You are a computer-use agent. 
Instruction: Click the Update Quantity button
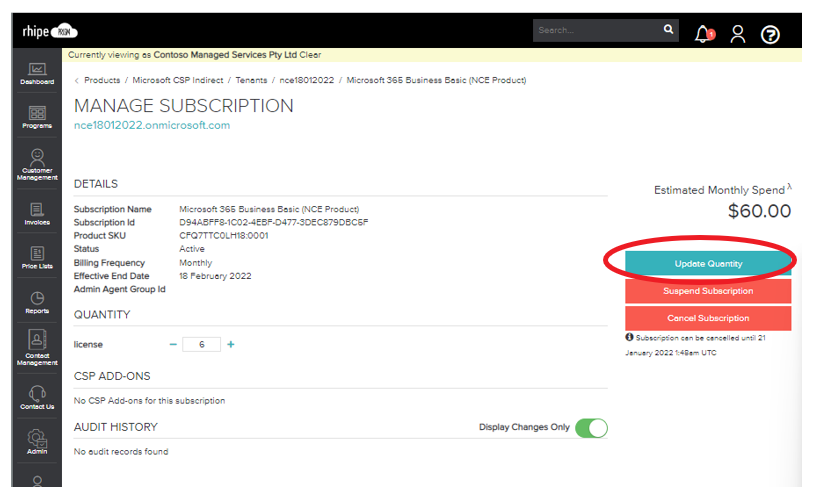point(708,264)
